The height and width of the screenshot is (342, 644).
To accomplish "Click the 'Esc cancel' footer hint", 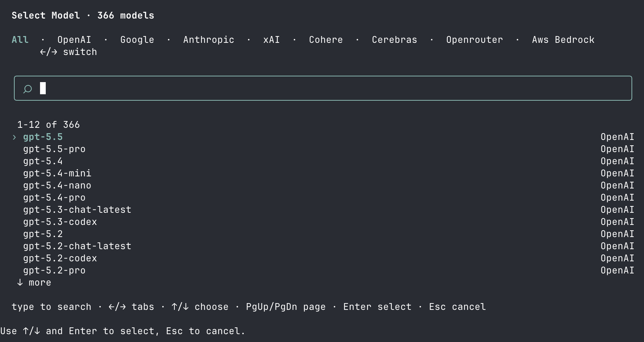I will click(457, 307).
